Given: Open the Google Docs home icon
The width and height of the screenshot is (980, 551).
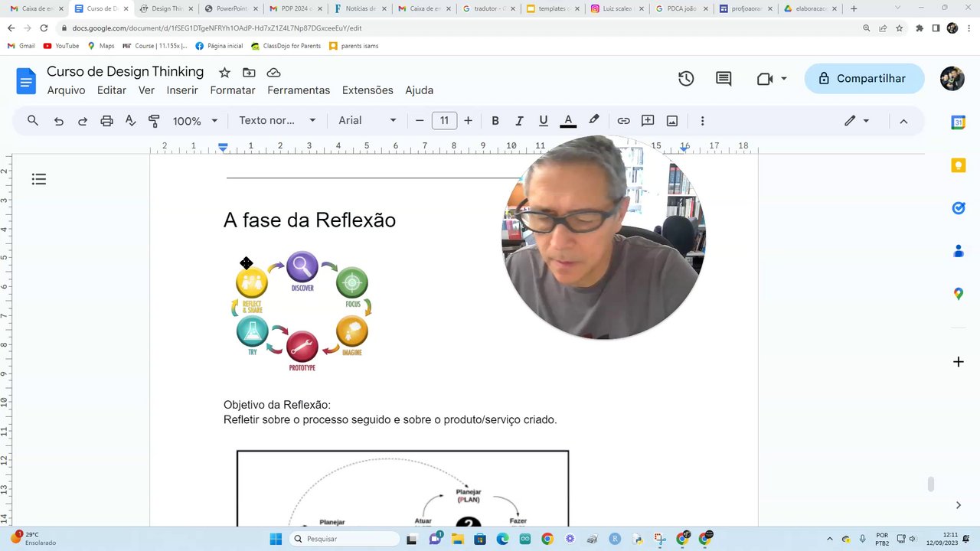Looking at the screenshot, I should (26, 80).
